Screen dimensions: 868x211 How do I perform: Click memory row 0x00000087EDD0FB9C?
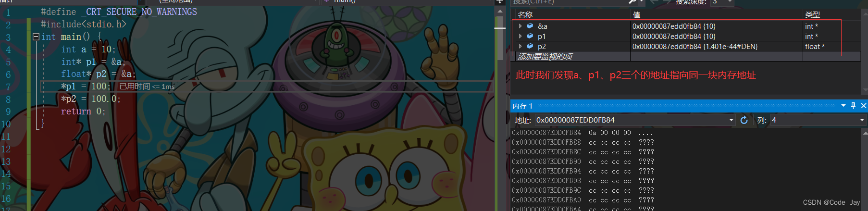pos(583,190)
